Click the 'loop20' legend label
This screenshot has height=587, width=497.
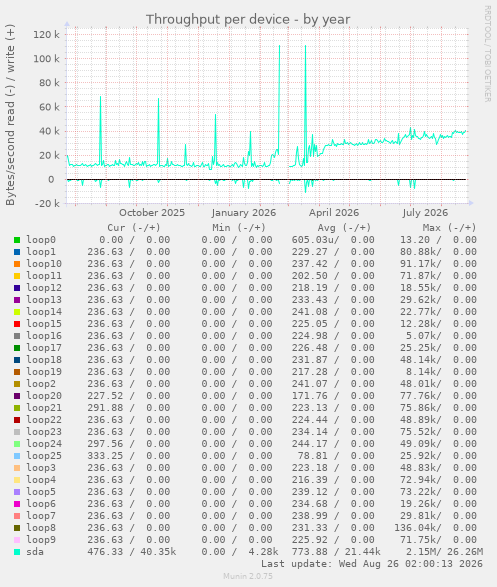44,396
